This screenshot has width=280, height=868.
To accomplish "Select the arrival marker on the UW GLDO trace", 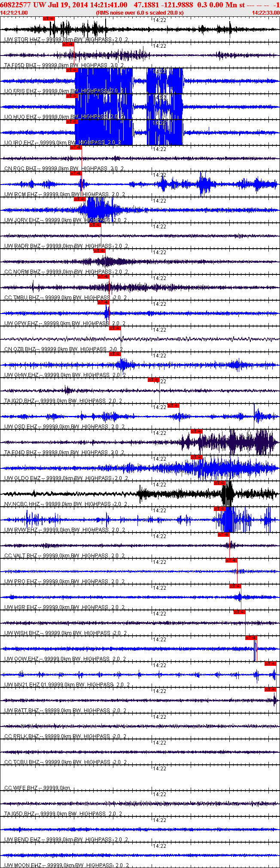I will click(x=197, y=457).
